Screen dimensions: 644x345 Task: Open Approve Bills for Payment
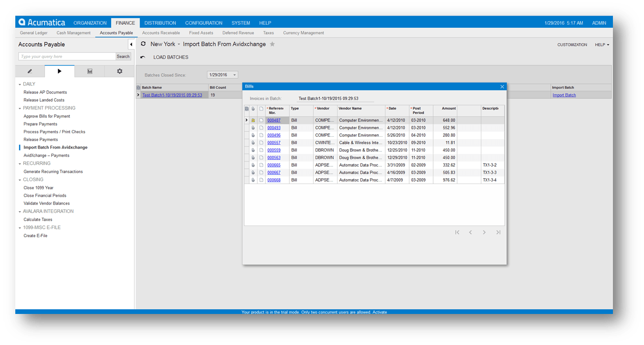coord(47,116)
